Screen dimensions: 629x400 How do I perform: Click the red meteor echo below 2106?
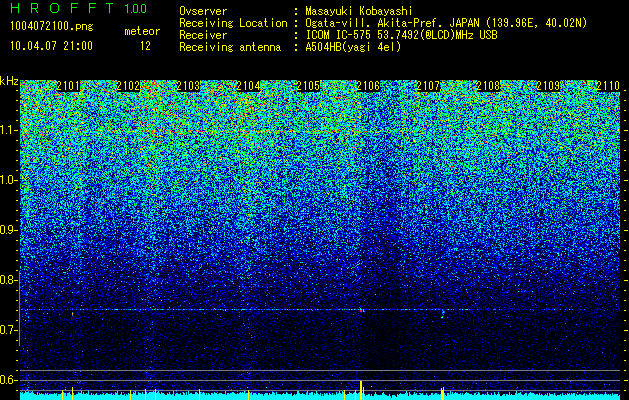[361, 310]
